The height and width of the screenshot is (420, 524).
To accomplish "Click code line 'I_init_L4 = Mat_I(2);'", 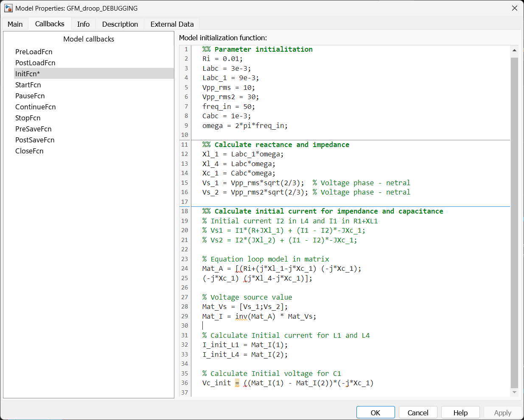I will (x=245, y=354).
